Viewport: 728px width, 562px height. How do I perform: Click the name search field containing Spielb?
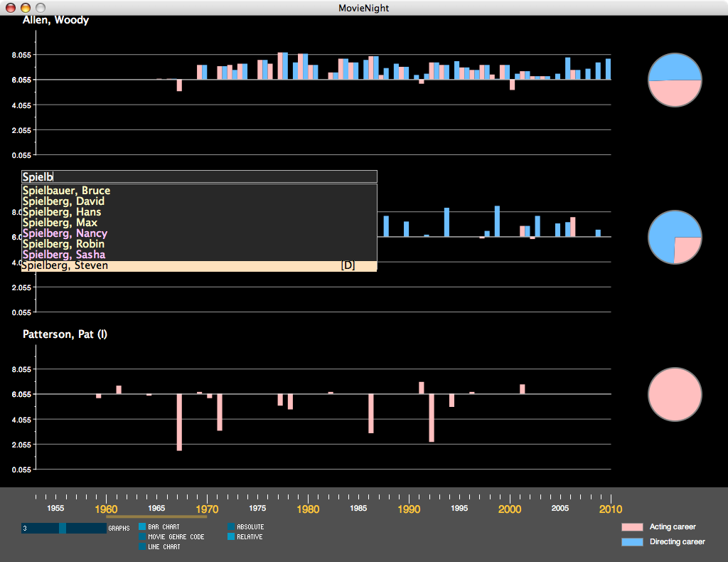[199, 176]
